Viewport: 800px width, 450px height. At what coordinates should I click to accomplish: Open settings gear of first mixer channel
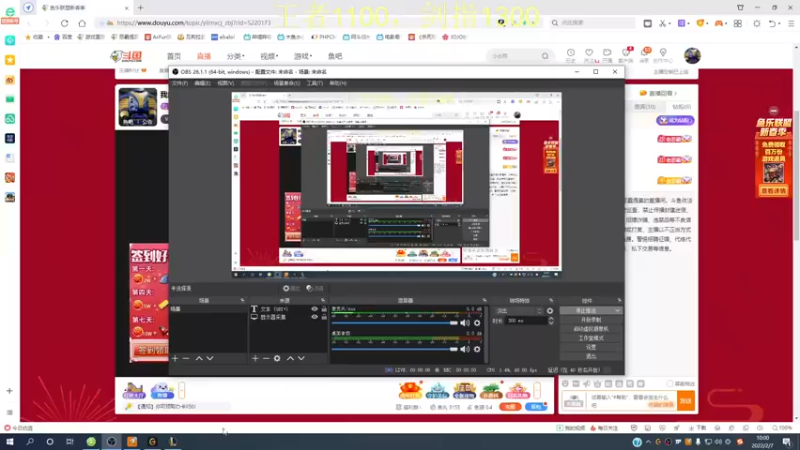pyautogui.click(x=477, y=323)
